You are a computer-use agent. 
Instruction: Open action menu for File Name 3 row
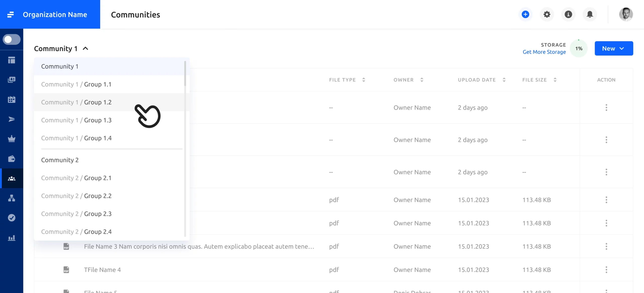(x=606, y=246)
